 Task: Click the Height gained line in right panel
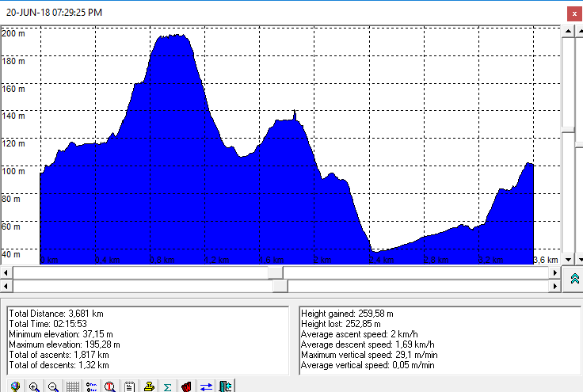(337, 314)
